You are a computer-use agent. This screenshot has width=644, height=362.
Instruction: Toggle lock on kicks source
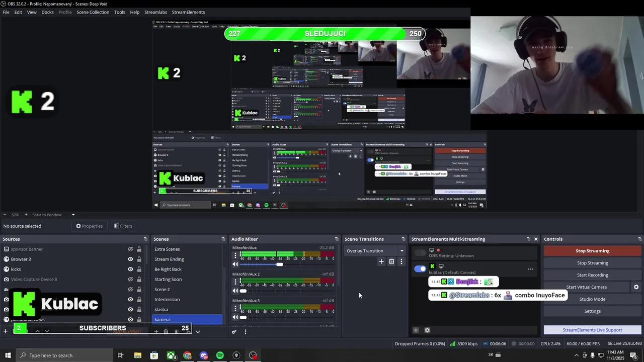(x=139, y=269)
